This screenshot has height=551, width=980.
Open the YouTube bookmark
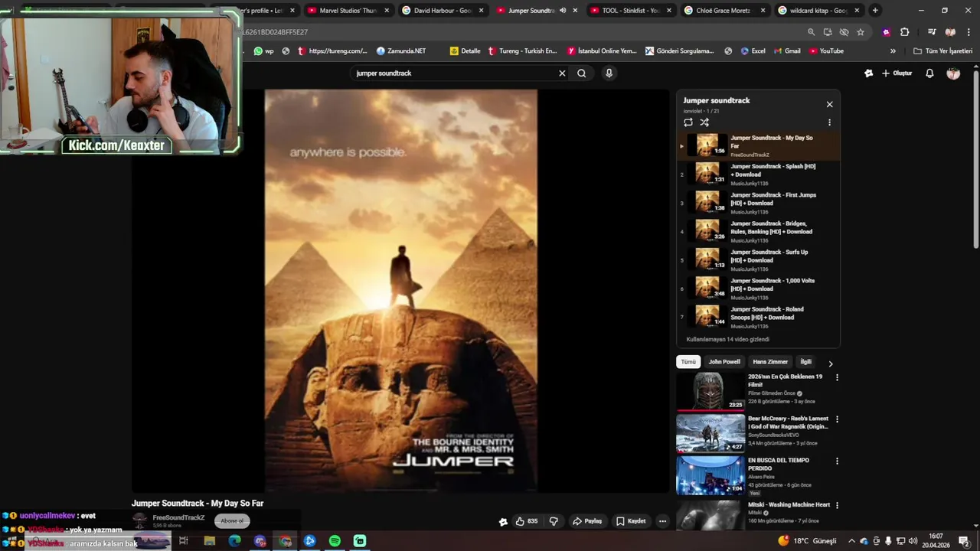point(826,51)
